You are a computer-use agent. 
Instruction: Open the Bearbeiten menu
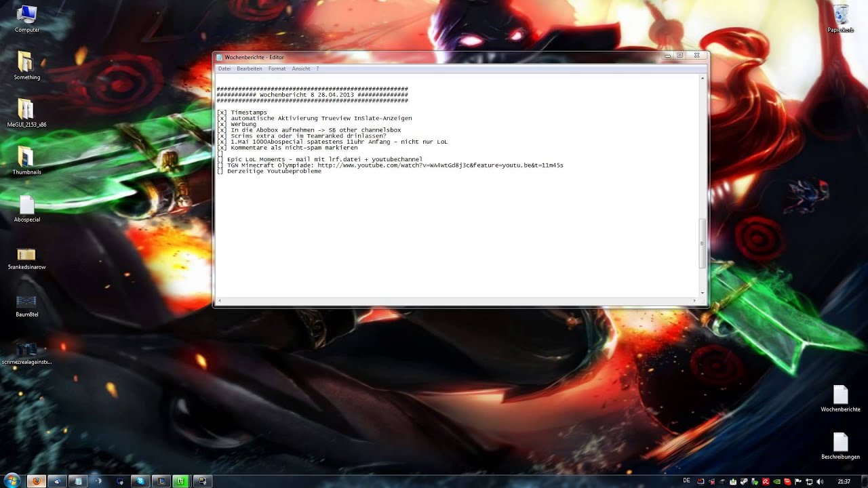click(250, 68)
